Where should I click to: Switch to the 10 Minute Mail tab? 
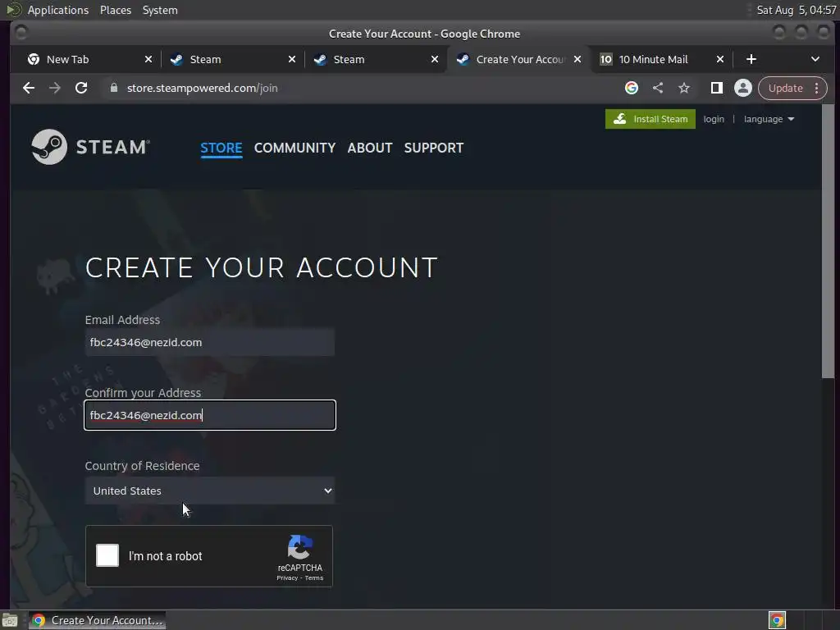click(660, 59)
